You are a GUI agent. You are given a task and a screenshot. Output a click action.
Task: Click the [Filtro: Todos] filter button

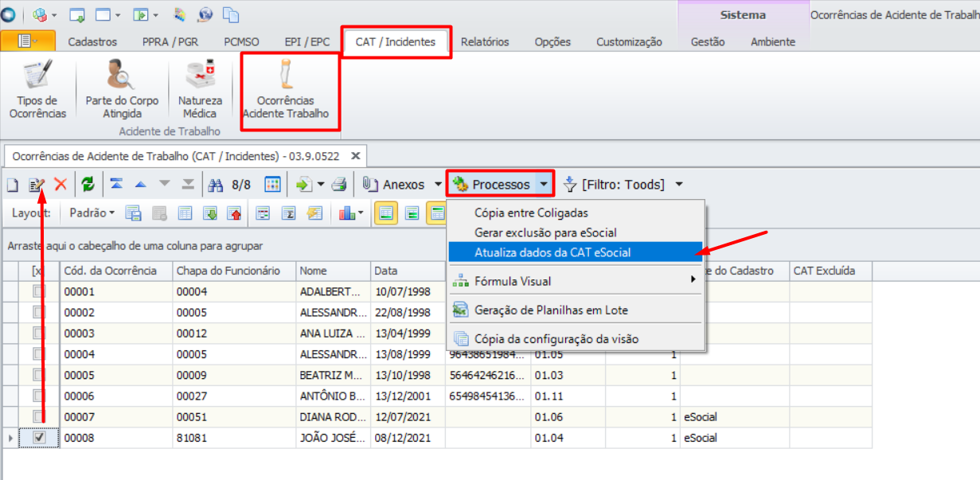click(614, 185)
